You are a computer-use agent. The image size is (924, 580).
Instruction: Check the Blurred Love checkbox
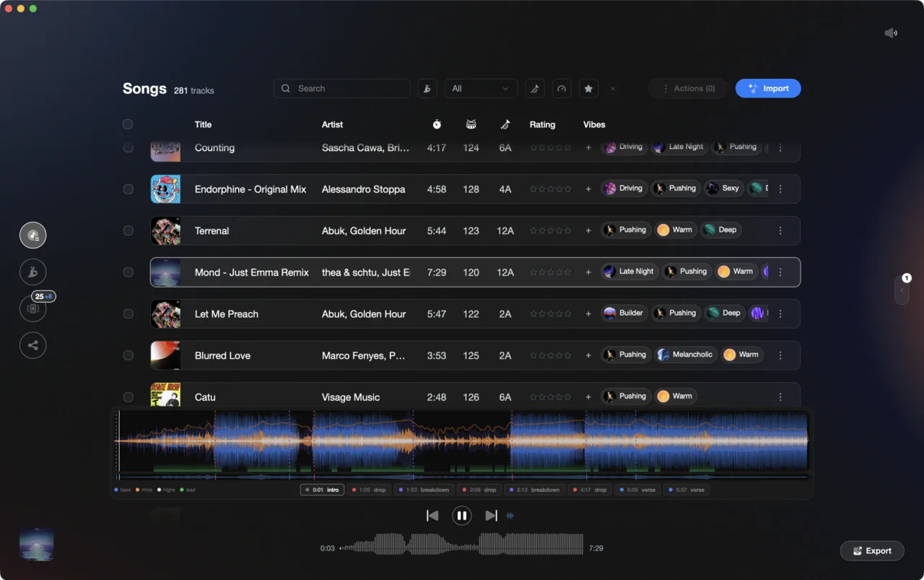coord(128,355)
